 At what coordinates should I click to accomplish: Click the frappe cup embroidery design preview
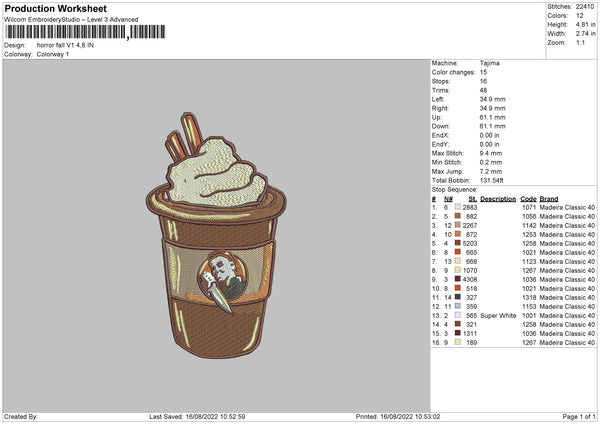pos(216,235)
